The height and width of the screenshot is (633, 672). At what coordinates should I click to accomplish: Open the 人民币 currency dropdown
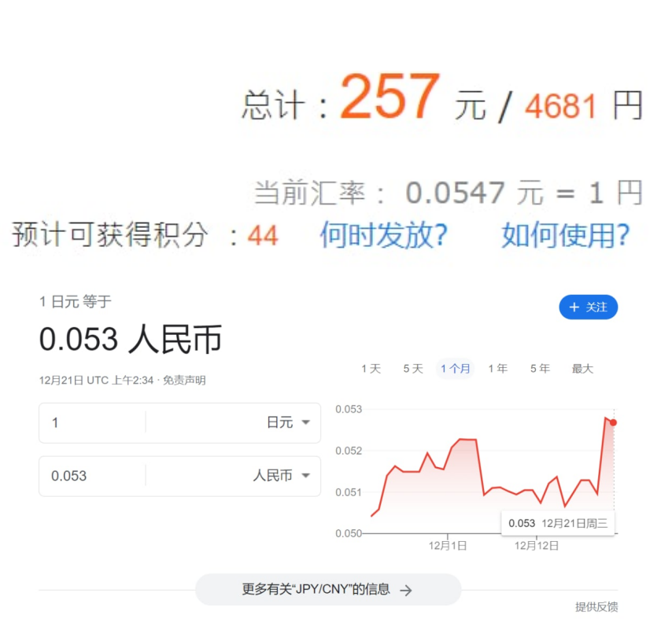click(x=281, y=476)
